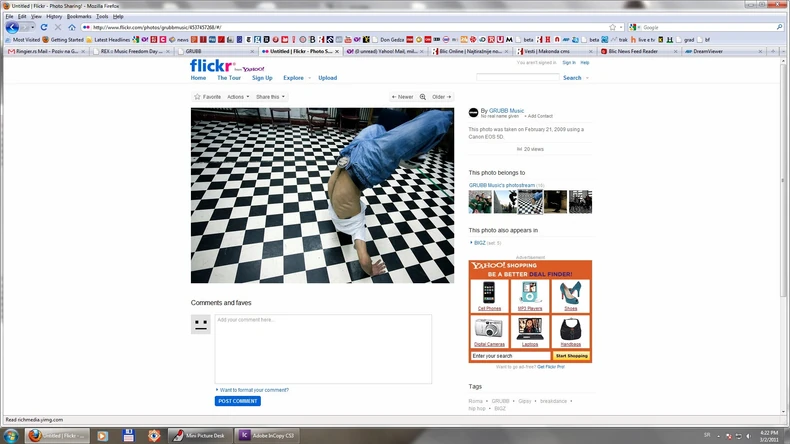Click the Digital Cameras shopping icon
The width and height of the screenshot is (790, 444).
click(489, 330)
